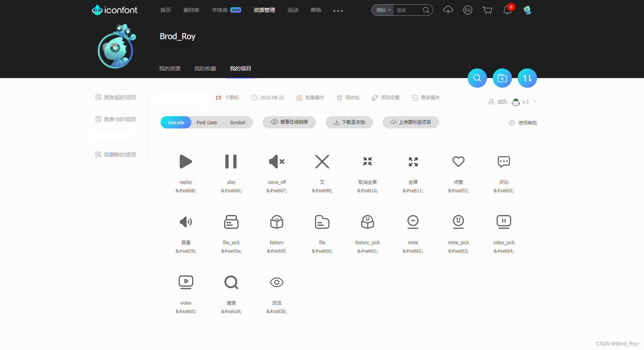Switch to Font class mode

tap(207, 122)
